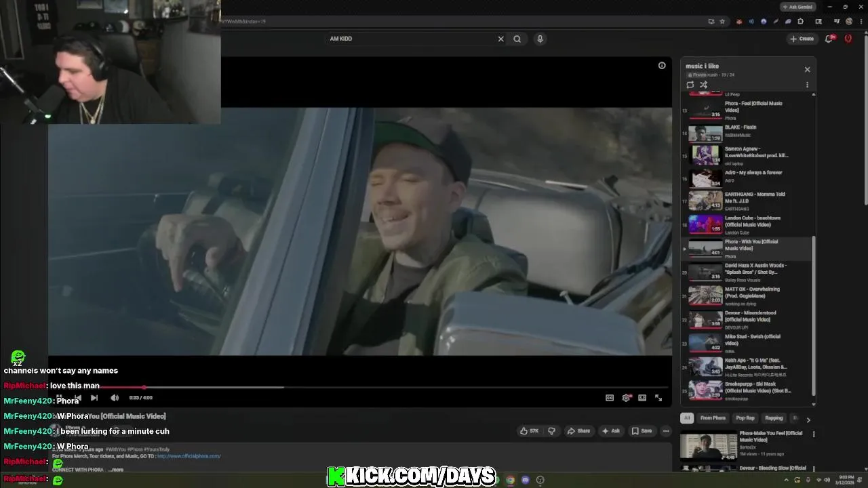Click the Create button
This screenshot has height=488, width=868.
point(802,39)
